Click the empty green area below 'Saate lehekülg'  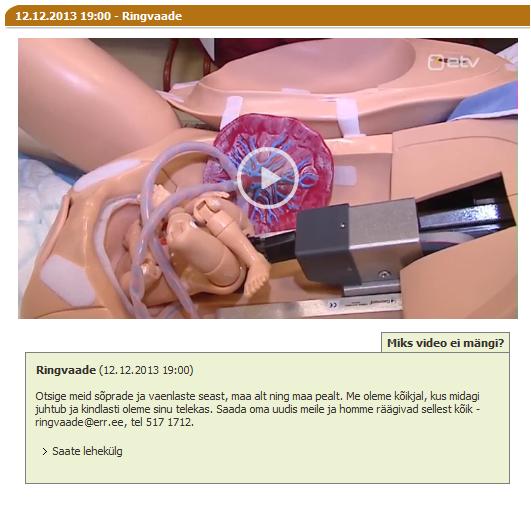coord(268,471)
